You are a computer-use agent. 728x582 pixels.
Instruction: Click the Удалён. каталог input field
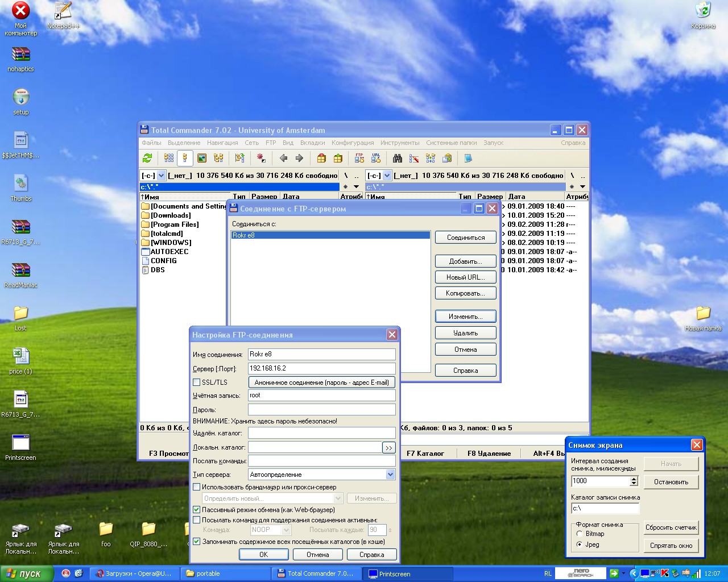322,433
